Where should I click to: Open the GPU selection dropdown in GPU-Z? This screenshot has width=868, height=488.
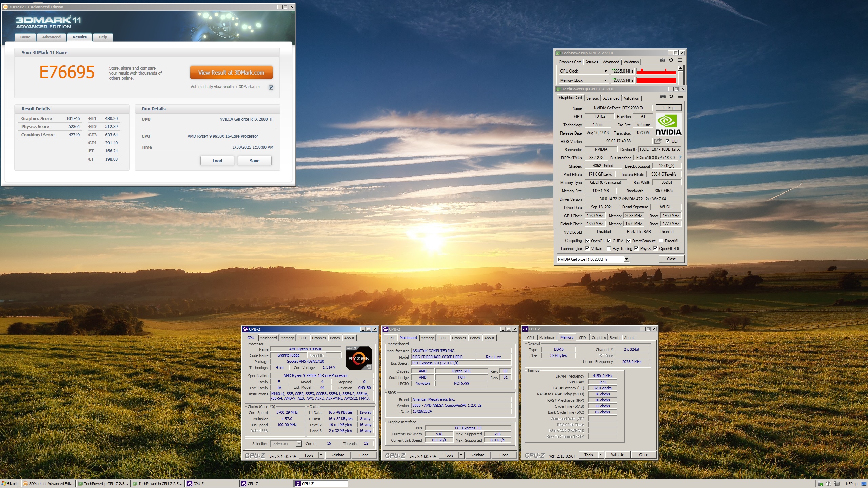(x=626, y=259)
